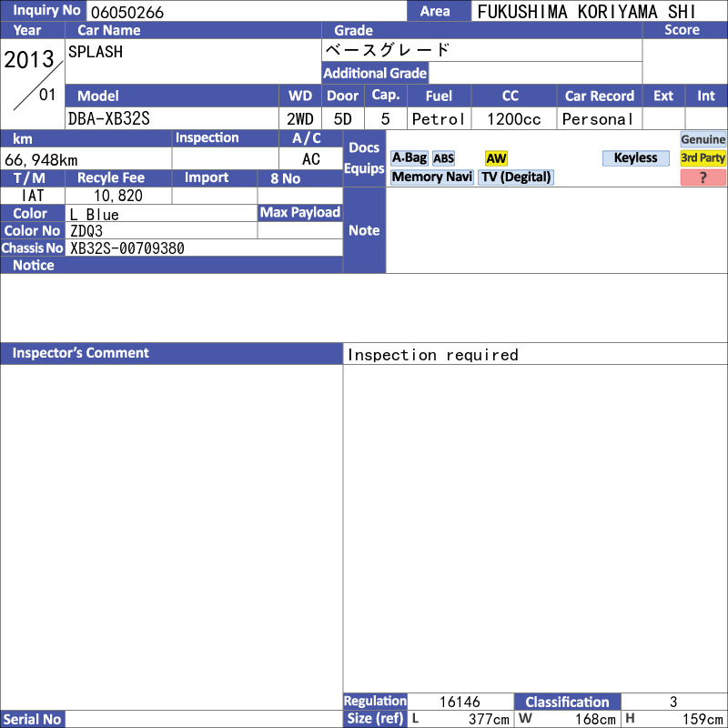The image size is (728, 728).
Task: Click the area value FUKUSHIMA KORIYAMA SHI
Action: pos(586,12)
